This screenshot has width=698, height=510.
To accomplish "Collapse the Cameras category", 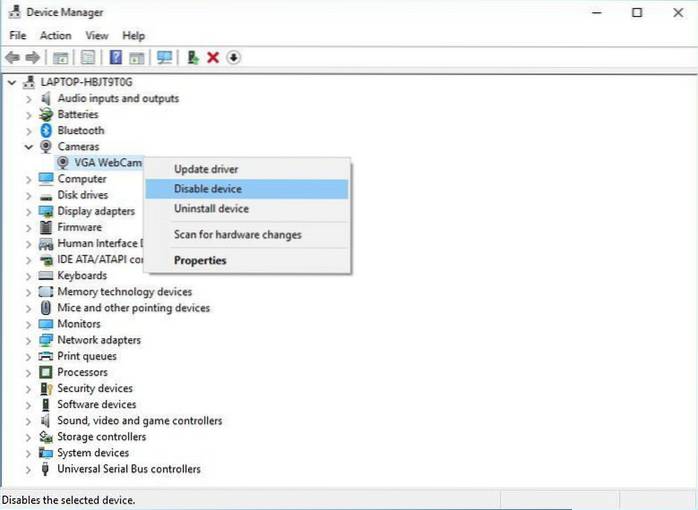I will pos(29,147).
